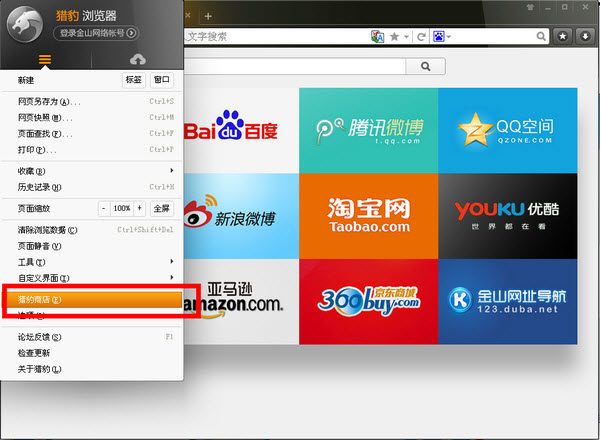Select 清除浏览数据 (C) menu entry
The width and height of the screenshot is (601, 440).
click(92, 230)
